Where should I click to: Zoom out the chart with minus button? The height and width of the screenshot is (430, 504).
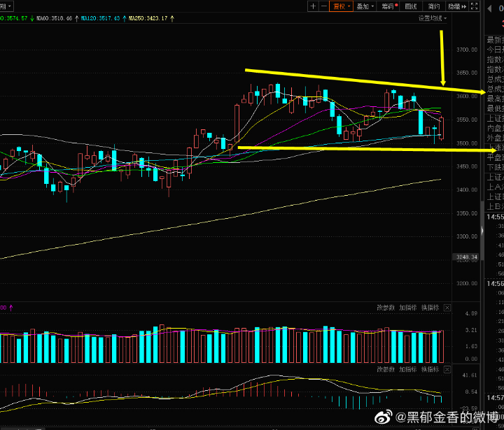[324, 6]
